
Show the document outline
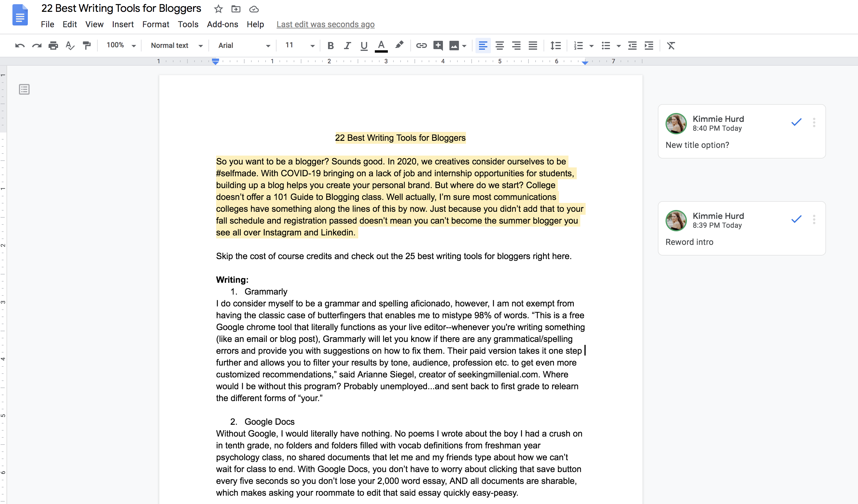[x=24, y=89]
